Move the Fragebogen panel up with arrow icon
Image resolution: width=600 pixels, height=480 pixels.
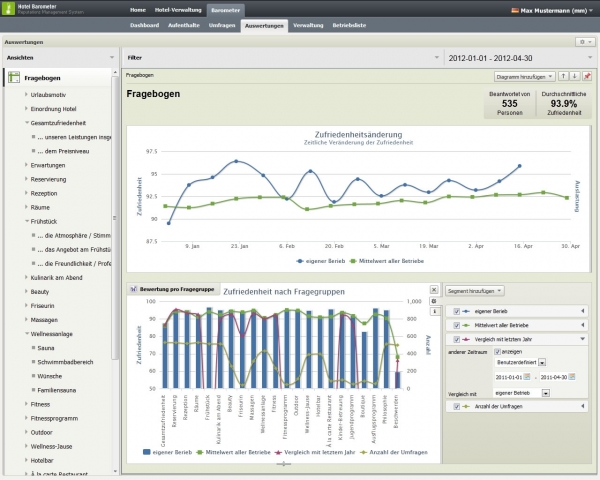[x=563, y=77]
